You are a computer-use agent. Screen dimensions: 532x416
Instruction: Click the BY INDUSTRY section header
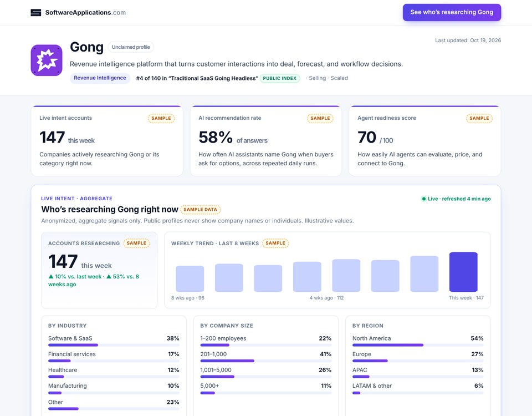click(67, 326)
